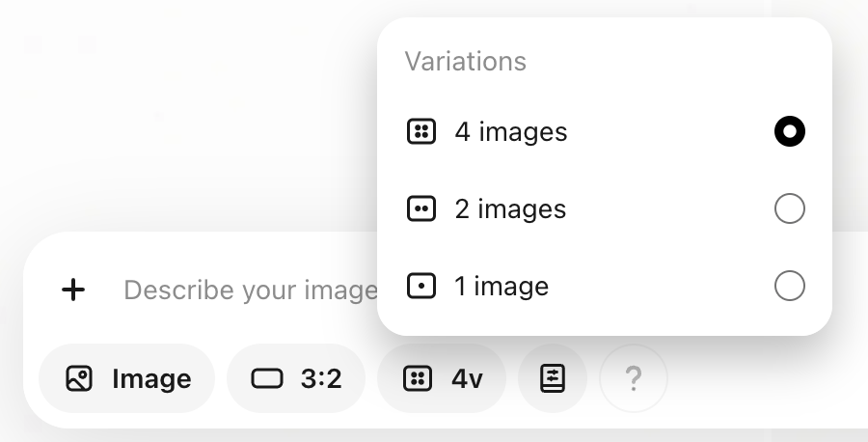The image size is (868, 442).
Task: Select the 4 images radio button
Action: [789, 131]
